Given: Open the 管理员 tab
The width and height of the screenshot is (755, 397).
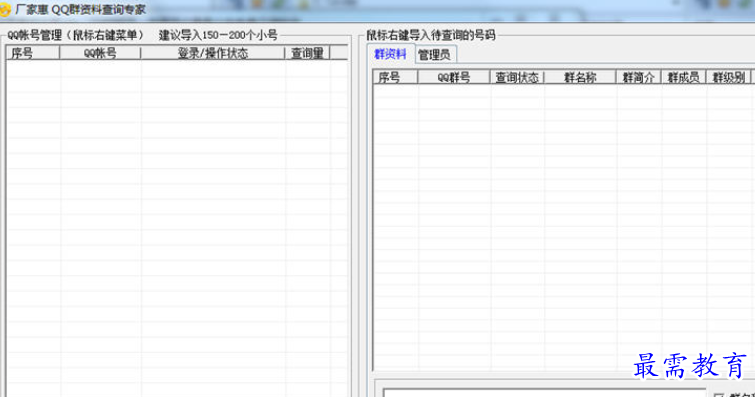Looking at the screenshot, I should click(x=434, y=55).
